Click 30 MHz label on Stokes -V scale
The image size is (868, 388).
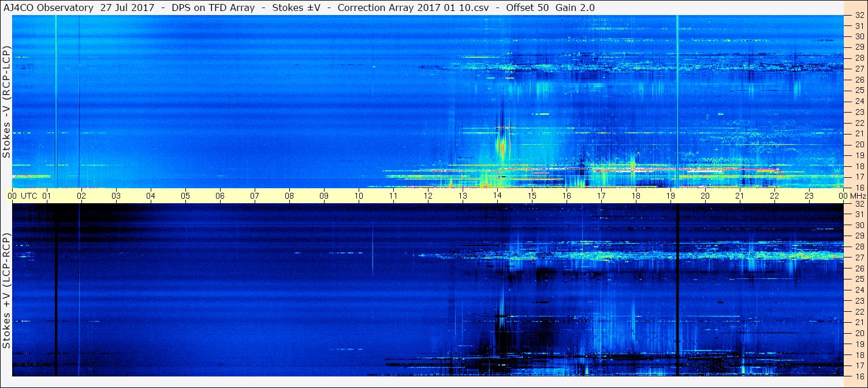(859, 36)
